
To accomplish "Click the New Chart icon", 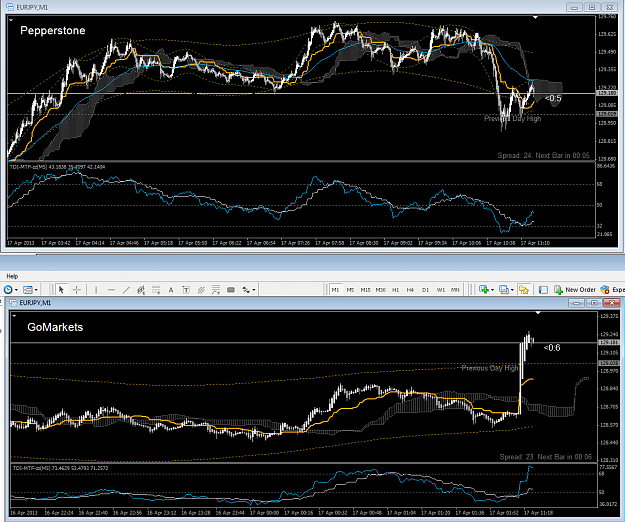I will coord(484,290).
